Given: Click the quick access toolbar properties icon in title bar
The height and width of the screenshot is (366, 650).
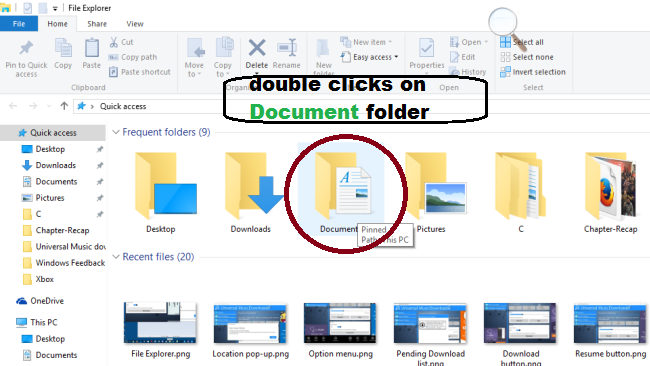Looking at the screenshot, I should (28, 8).
